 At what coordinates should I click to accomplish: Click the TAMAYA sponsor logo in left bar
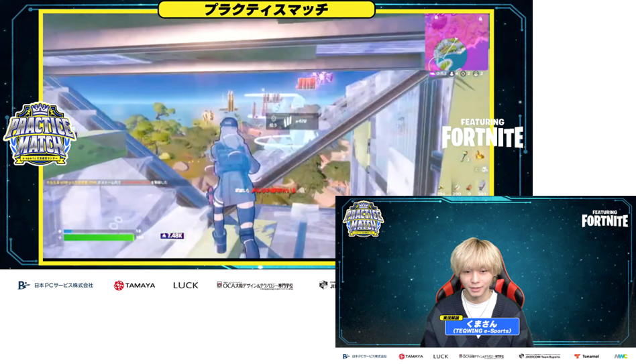tap(134, 286)
